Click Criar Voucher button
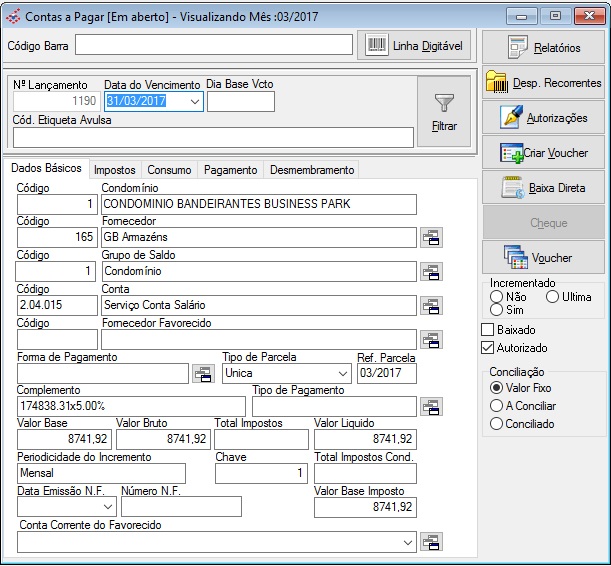The height and width of the screenshot is (566, 611). [543, 153]
